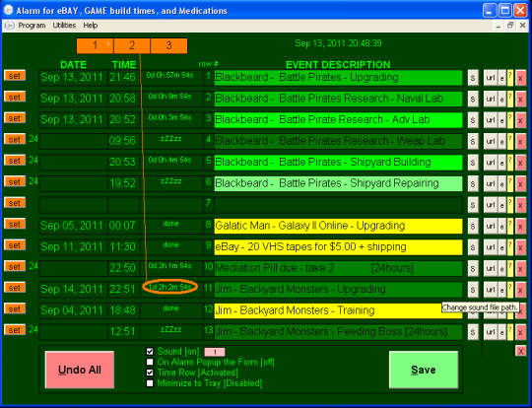Click countdown 1d 2h 2m 54s in row 11
This screenshot has width=532, height=408.
170,287
